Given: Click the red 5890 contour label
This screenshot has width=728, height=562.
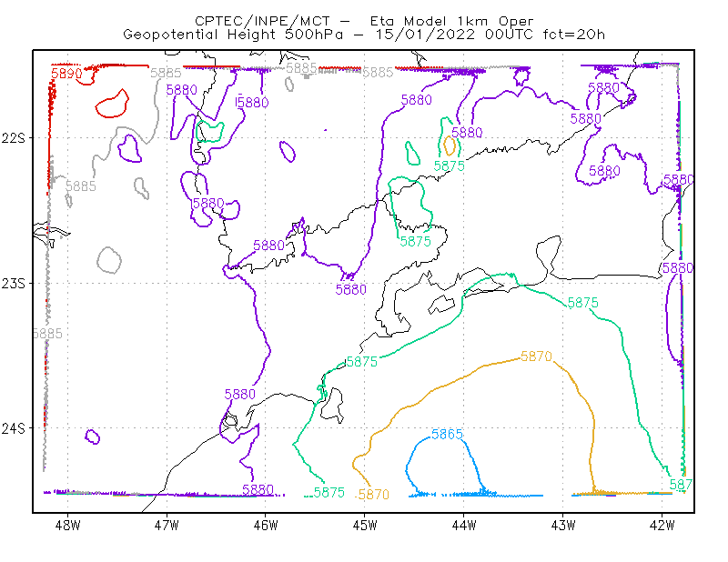Looking at the screenshot, I should coord(66,74).
